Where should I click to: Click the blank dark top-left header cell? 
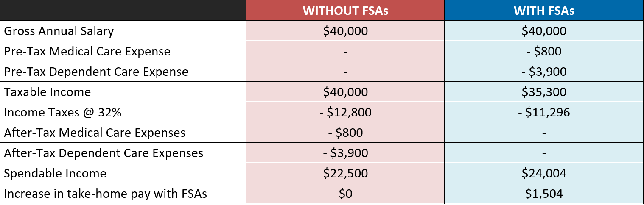point(123,11)
